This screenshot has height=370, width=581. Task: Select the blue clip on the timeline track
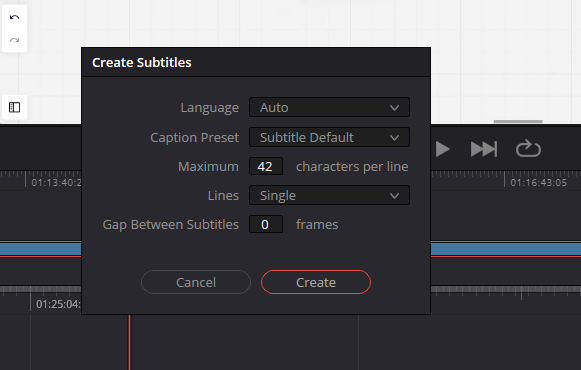(x=506, y=249)
